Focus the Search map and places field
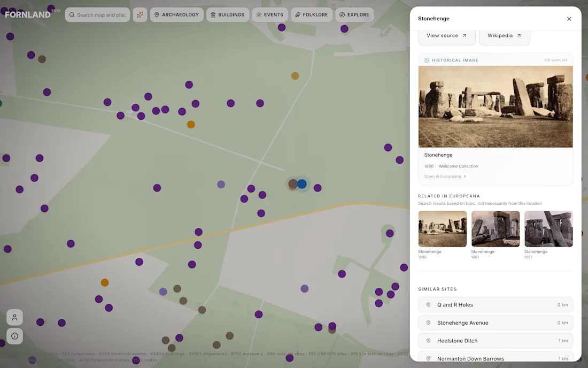 (x=97, y=14)
